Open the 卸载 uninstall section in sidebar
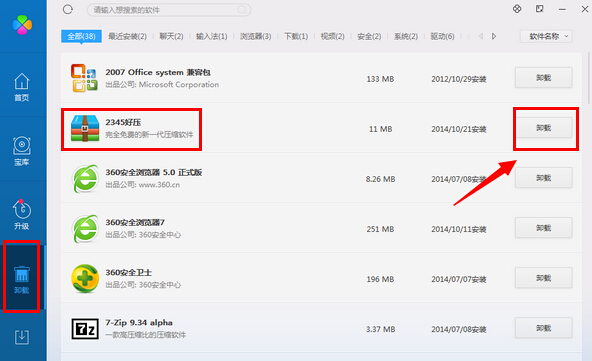Viewport: 592px width, 361px height. coord(22,279)
